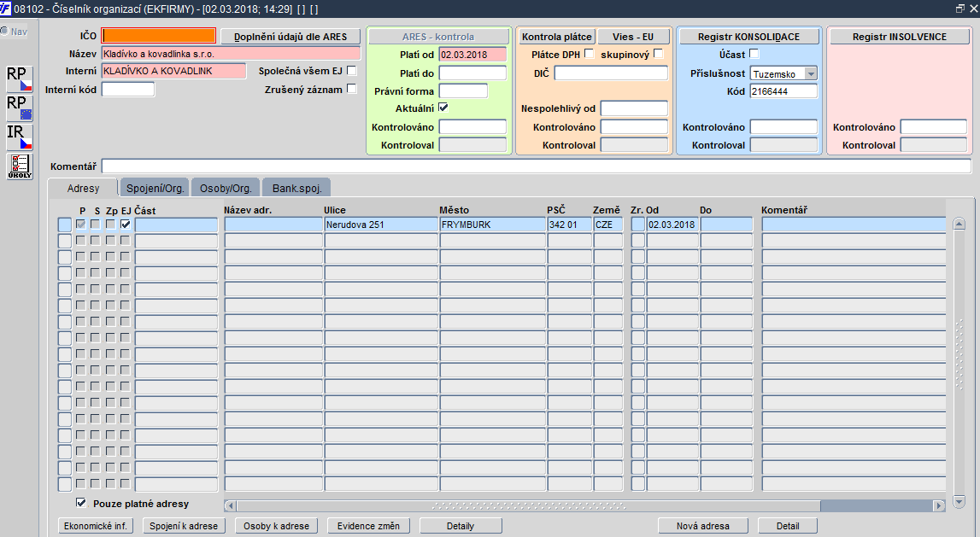Click the Kód field 2166444
The image size is (980, 537).
pos(783,91)
